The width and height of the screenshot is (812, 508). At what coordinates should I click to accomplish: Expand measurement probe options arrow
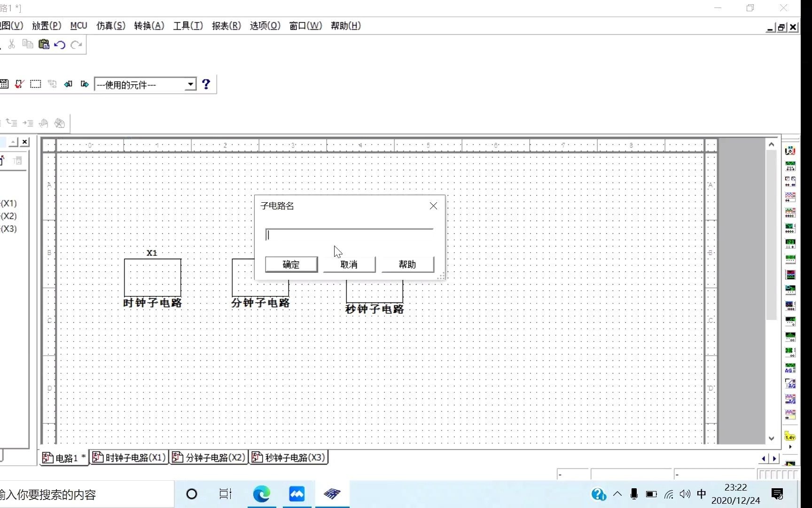pyautogui.click(x=790, y=447)
